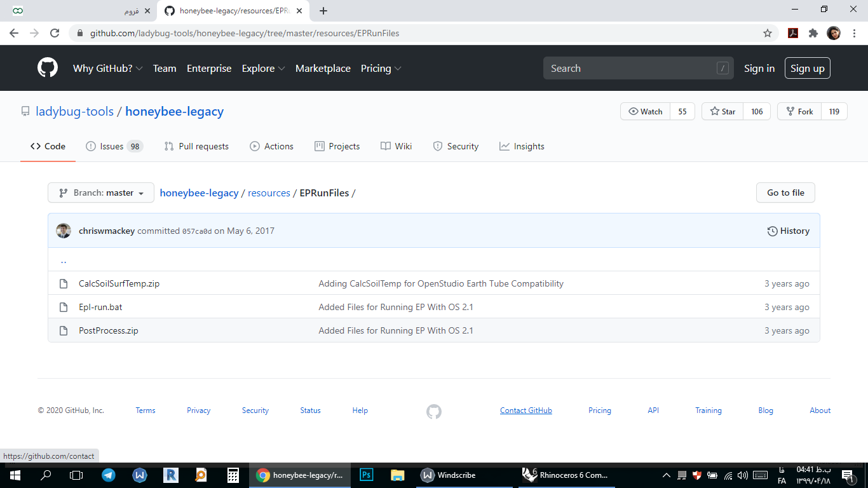The height and width of the screenshot is (488, 868).
Task: Open the Revit taskbar icon
Action: click(170, 475)
